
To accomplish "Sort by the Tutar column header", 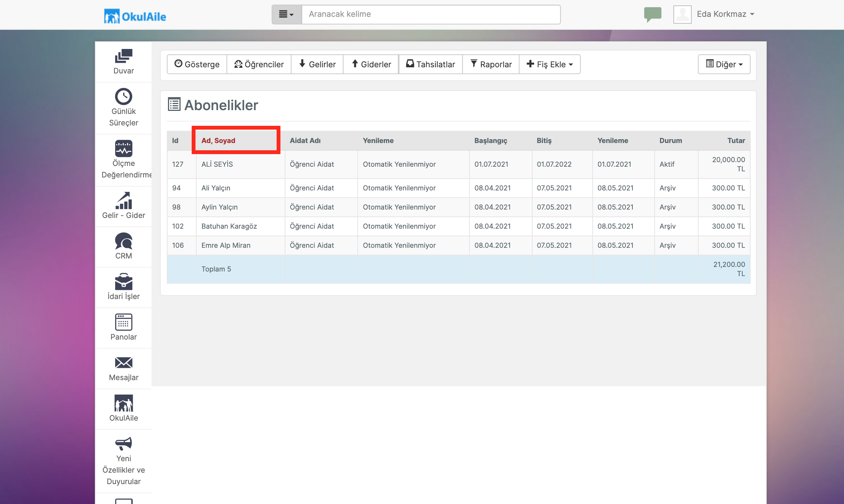I will (736, 140).
